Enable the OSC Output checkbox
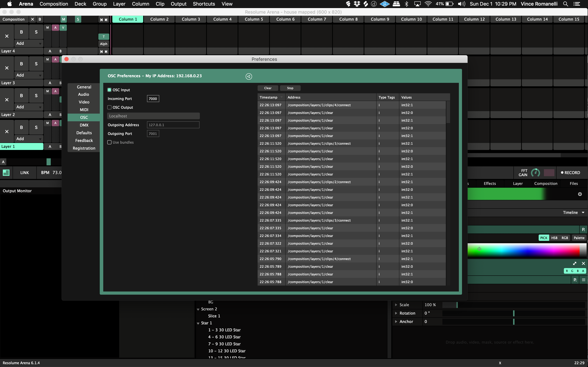The image size is (588, 367). [109, 107]
